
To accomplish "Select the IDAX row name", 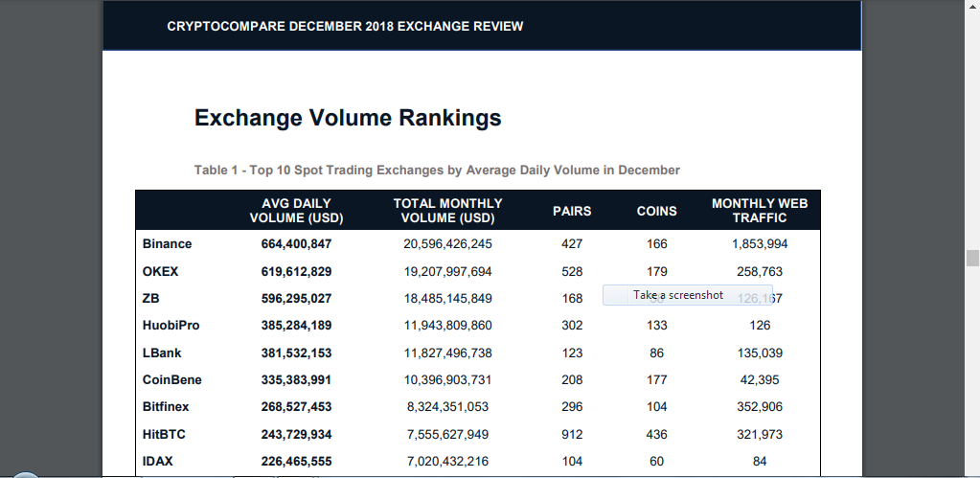I will coord(157,461).
